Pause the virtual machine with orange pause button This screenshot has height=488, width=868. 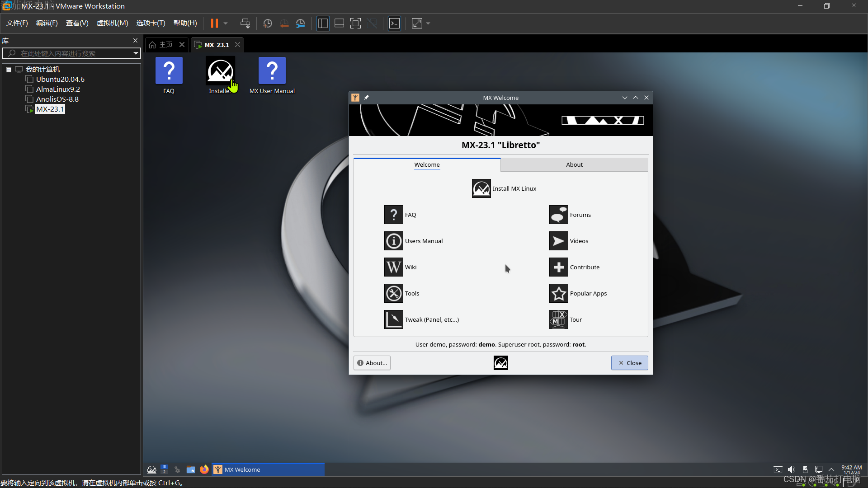click(x=214, y=23)
